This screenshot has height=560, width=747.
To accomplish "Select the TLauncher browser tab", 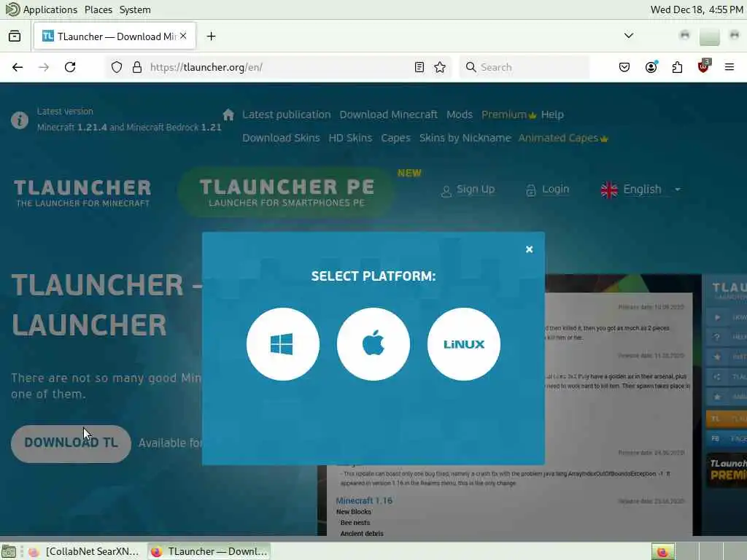I will tap(115, 36).
